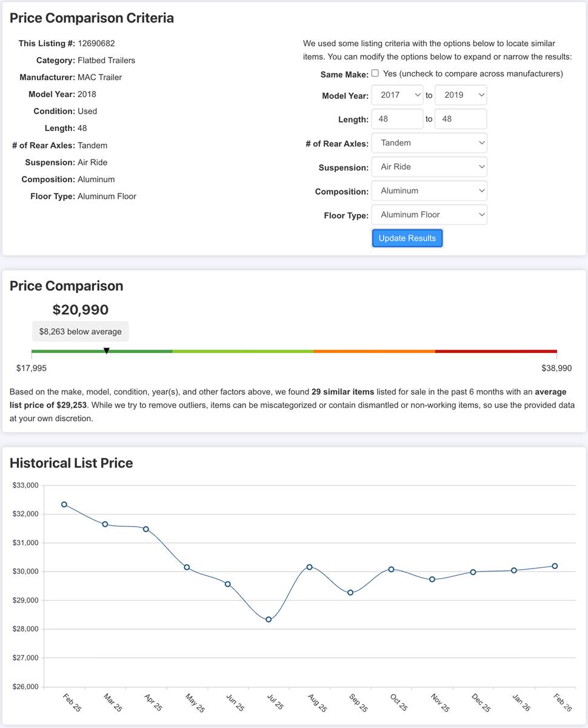The image size is (588, 728).
Task: Expand the # of Rear Axles dropdown
Action: 429,143
